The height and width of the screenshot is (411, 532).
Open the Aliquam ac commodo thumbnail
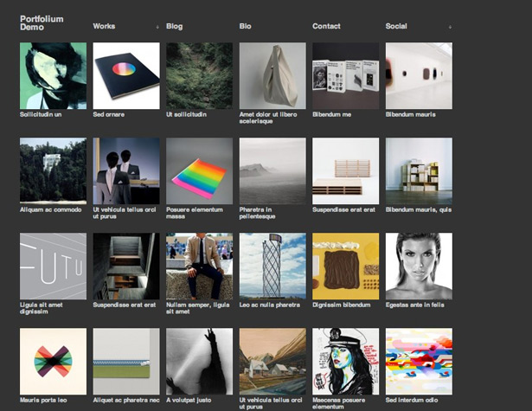point(53,170)
